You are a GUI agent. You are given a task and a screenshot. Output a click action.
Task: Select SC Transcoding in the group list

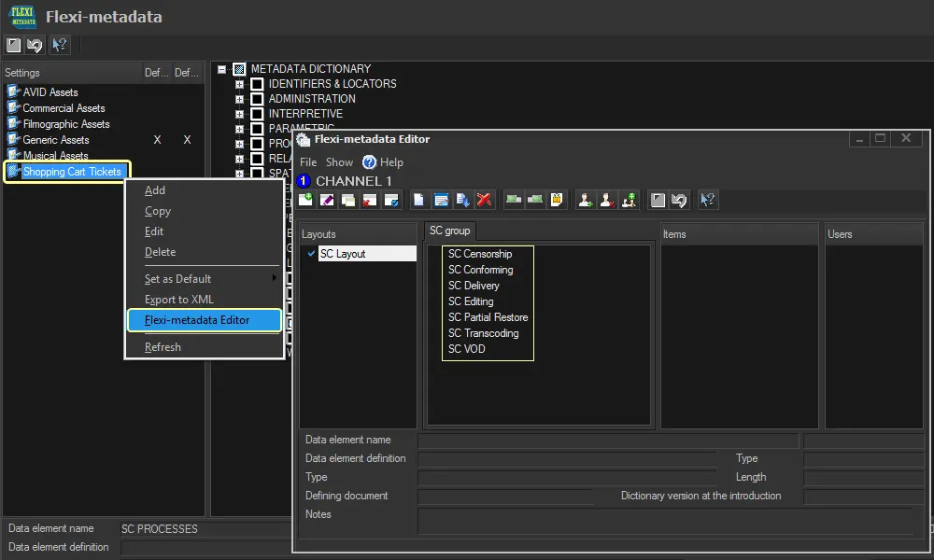pyautogui.click(x=483, y=333)
